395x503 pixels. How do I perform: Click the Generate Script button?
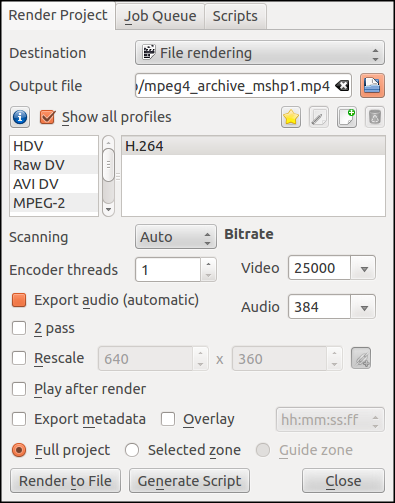(189, 481)
